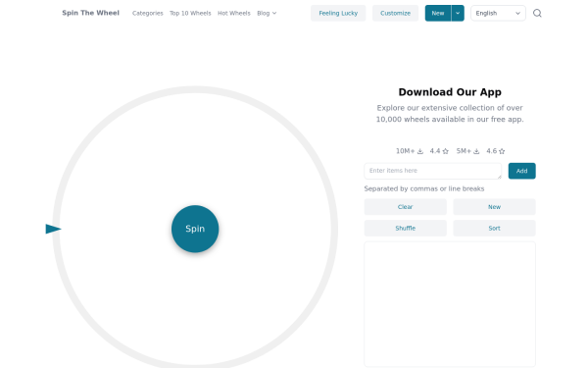The height and width of the screenshot is (368, 588).
Task: Open Hot Wheels page
Action: coord(233,13)
